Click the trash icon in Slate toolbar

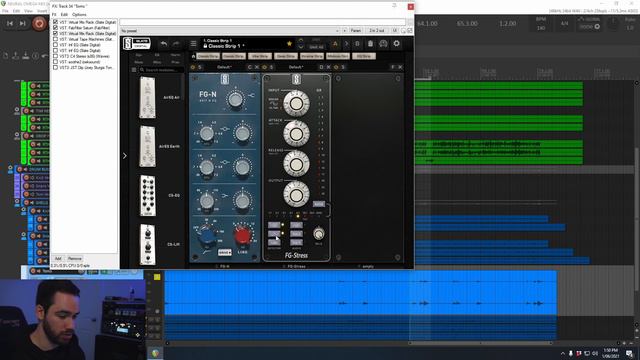pyautogui.click(x=370, y=44)
